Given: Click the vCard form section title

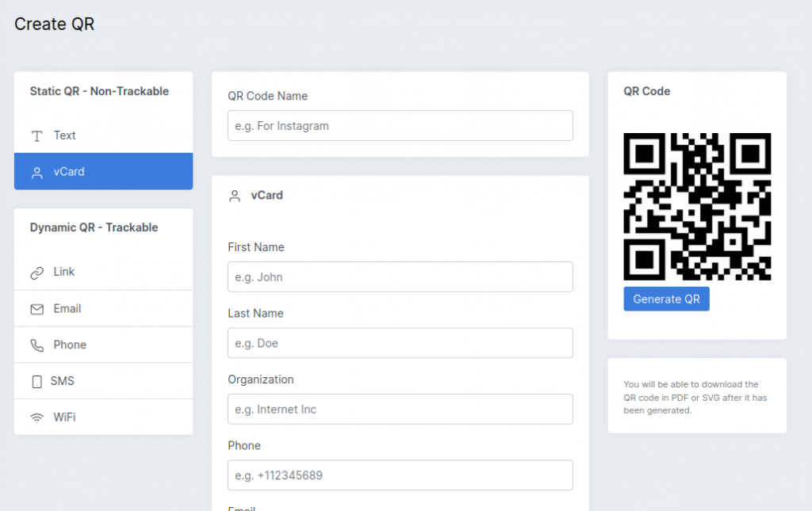Looking at the screenshot, I should [266, 196].
